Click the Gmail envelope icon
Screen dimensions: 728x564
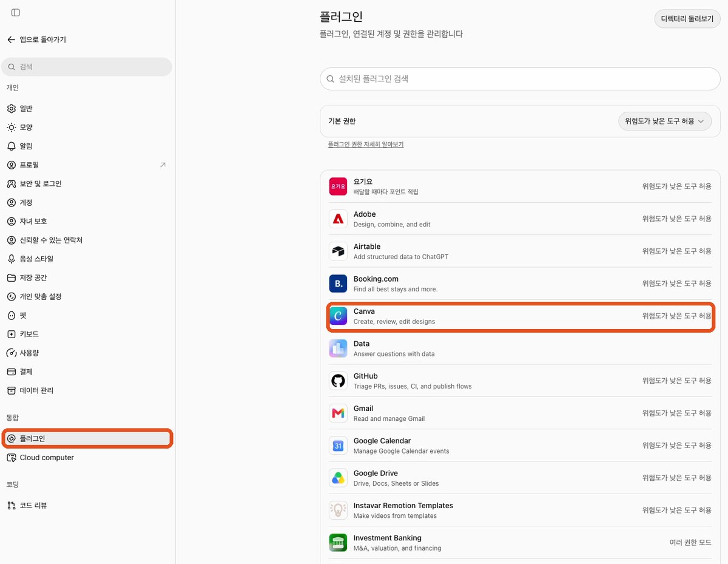tap(338, 413)
